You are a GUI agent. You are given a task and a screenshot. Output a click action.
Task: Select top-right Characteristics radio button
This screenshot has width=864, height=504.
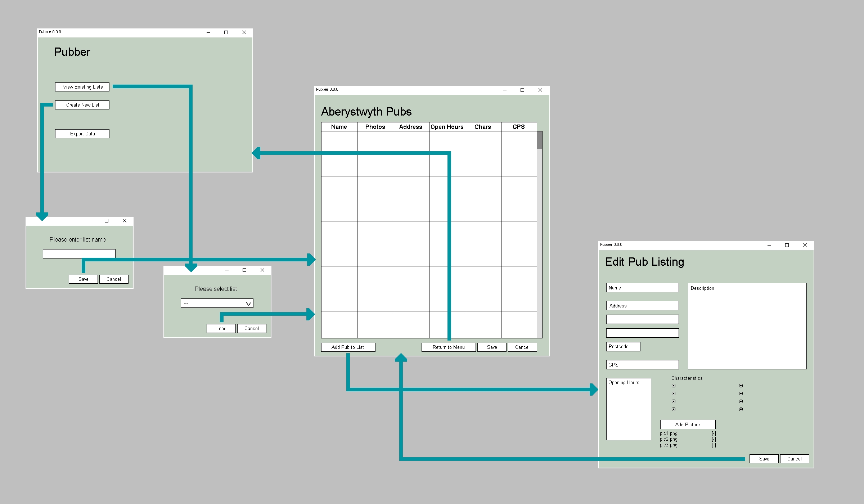[x=741, y=386]
